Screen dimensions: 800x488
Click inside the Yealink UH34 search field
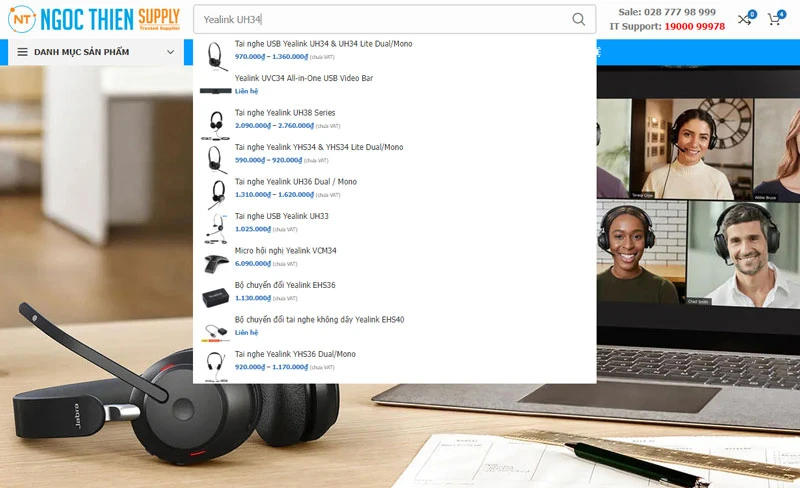pos(380,19)
